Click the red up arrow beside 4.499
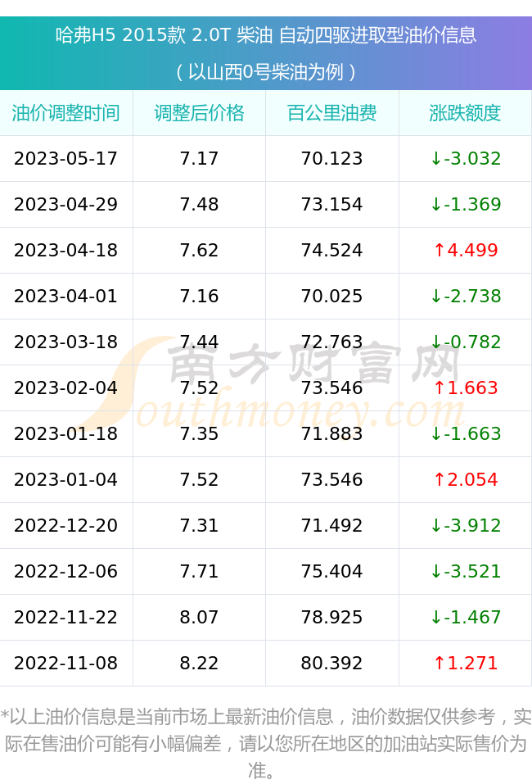The image size is (532, 784). pos(439,250)
